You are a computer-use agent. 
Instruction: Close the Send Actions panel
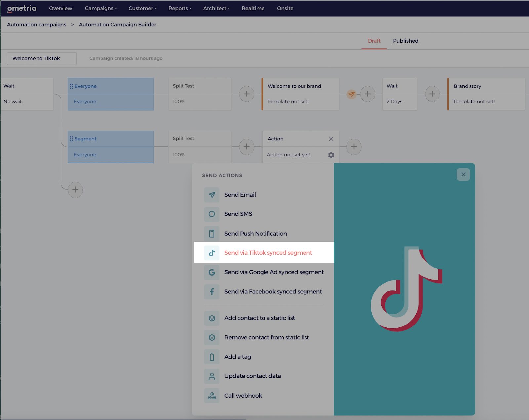[463, 174]
